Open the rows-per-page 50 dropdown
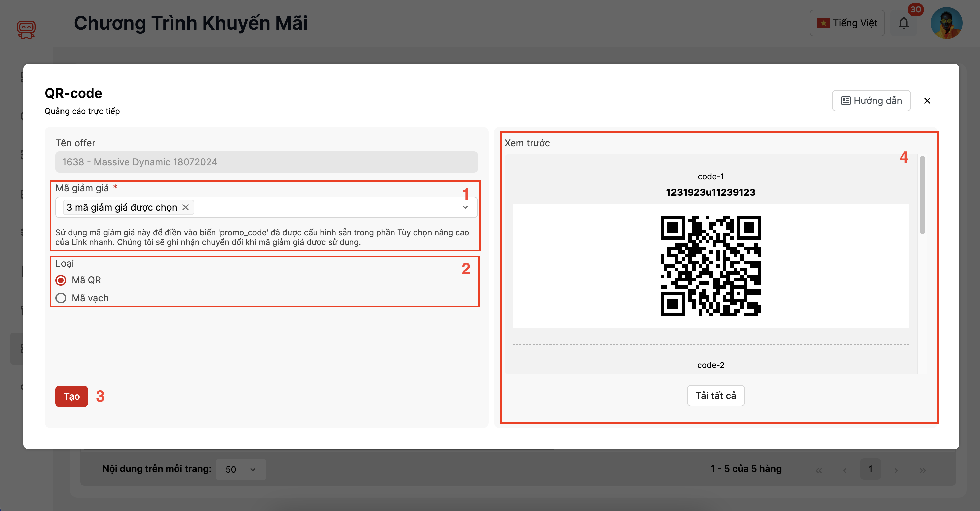 coord(240,469)
